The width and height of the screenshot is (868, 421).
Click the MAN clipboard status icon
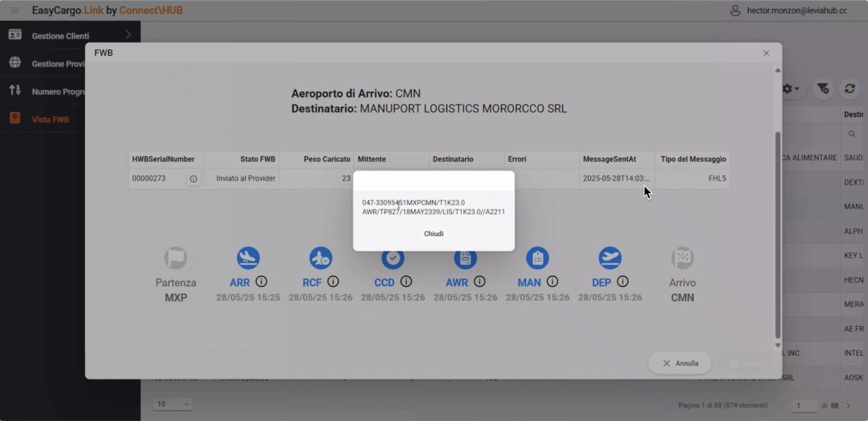point(537,258)
